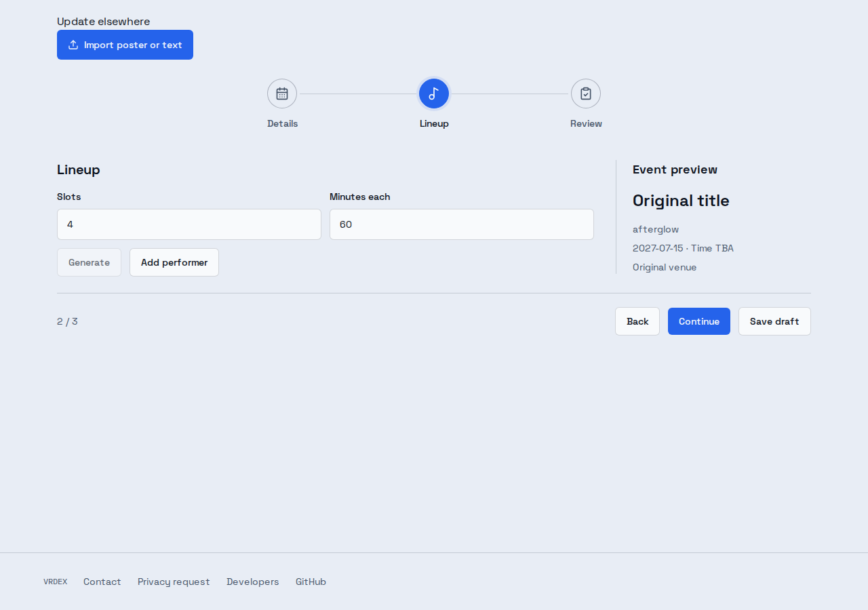
Task: Click the Lineup step label
Action: 434,123
